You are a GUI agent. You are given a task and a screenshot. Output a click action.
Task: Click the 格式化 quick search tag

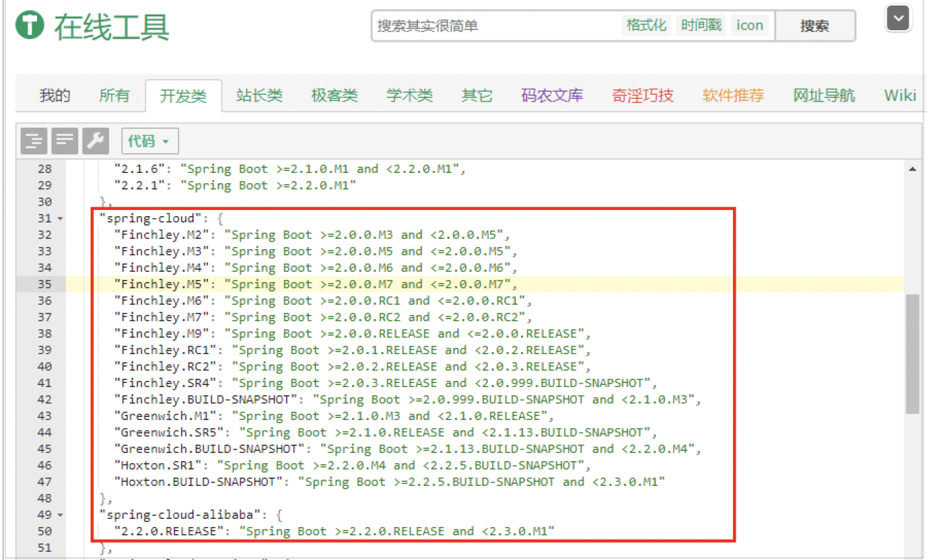646,25
